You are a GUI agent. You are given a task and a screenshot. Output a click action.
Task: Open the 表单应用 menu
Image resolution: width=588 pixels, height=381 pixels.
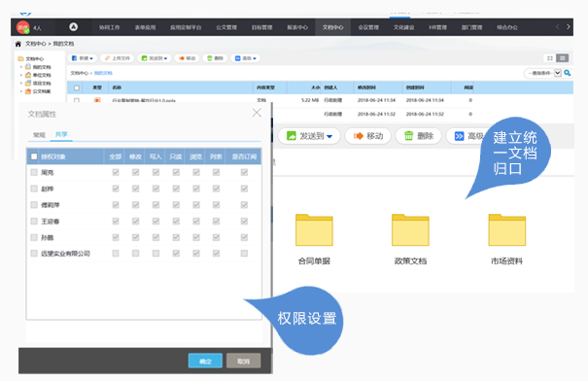click(145, 27)
